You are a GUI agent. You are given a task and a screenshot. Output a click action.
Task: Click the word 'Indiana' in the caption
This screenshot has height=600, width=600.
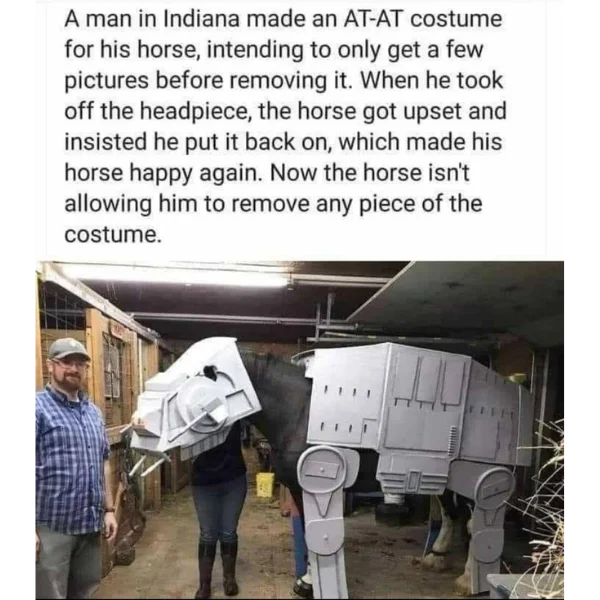(x=201, y=19)
